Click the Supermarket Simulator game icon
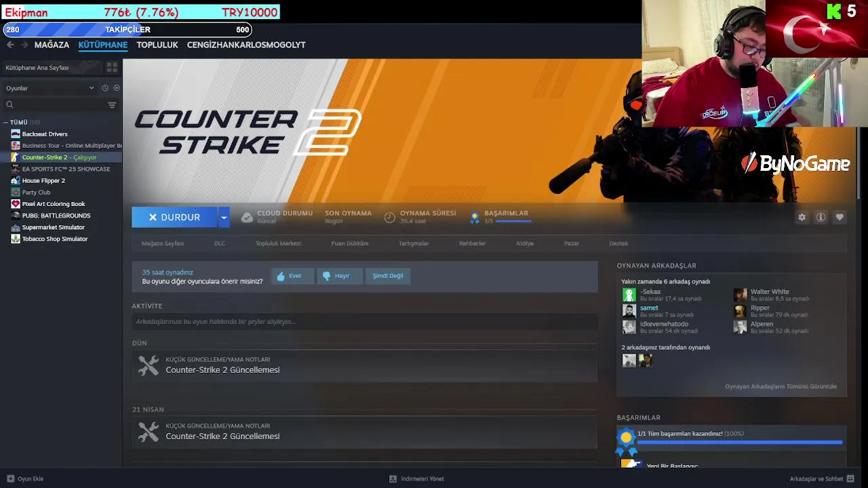Screen dimensions: 868x488 [16, 228]
